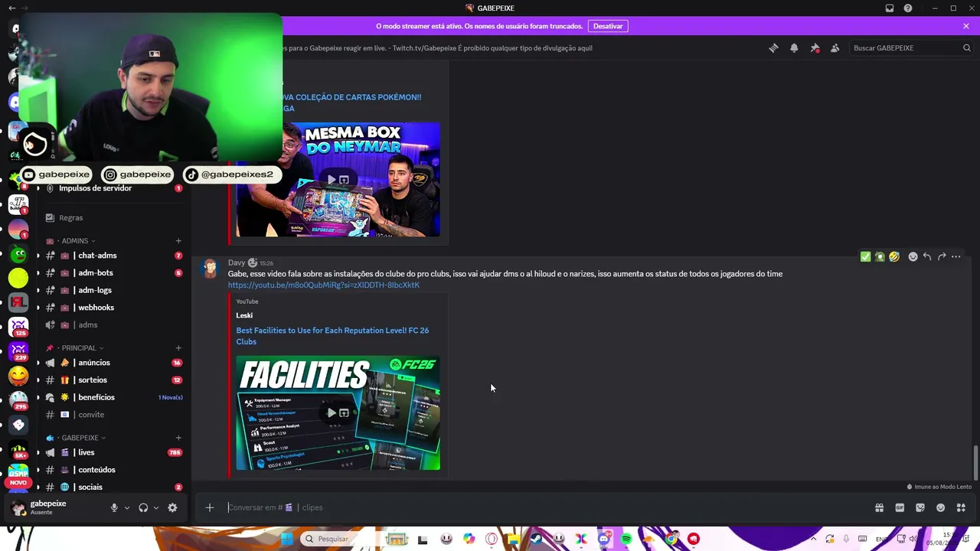Open add reaction emoji picker

913,257
